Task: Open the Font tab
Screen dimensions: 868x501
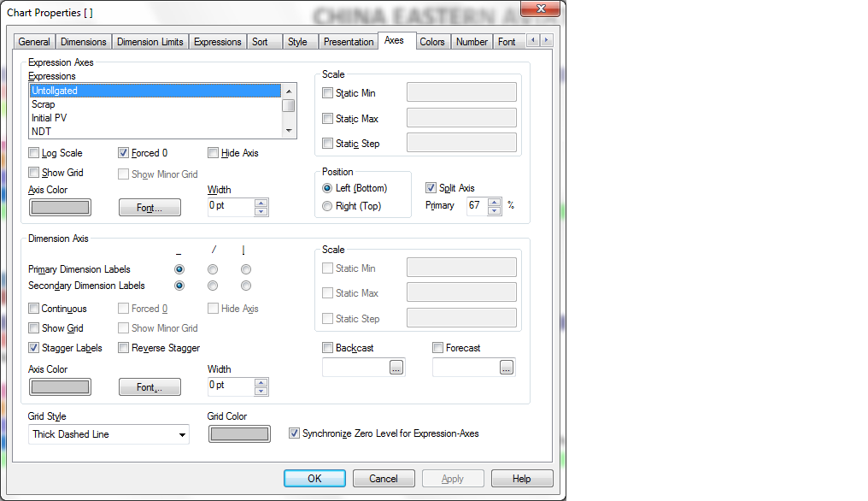Action: tap(507, 42)
